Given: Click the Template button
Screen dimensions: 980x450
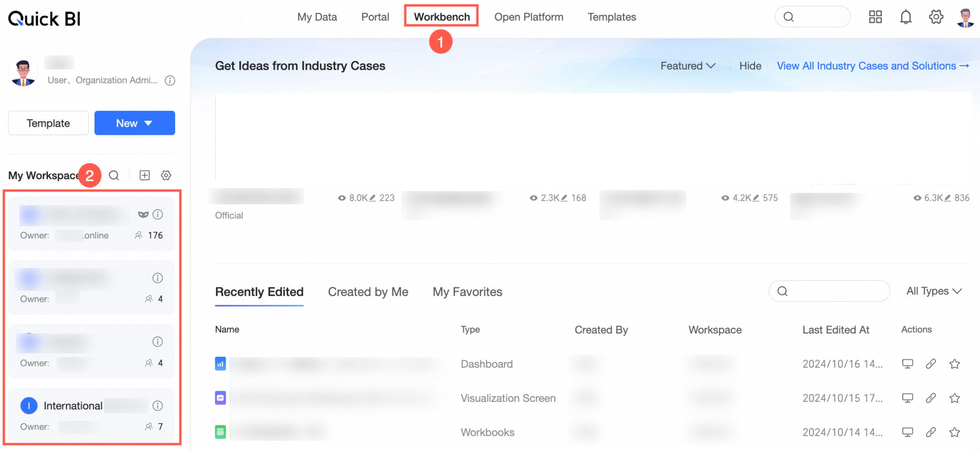Looking at the screenshot, I should click(48, 123).
